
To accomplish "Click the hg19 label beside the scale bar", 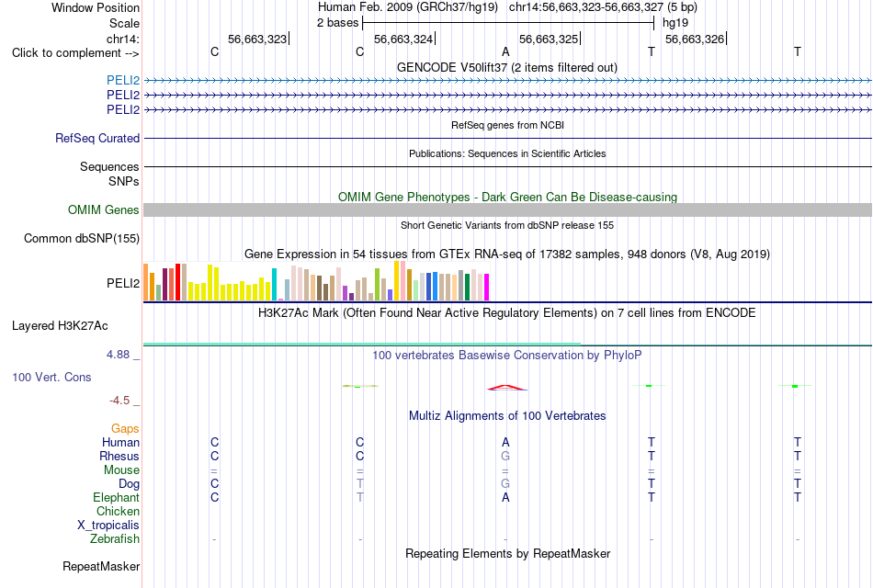I will pos(675,23).
